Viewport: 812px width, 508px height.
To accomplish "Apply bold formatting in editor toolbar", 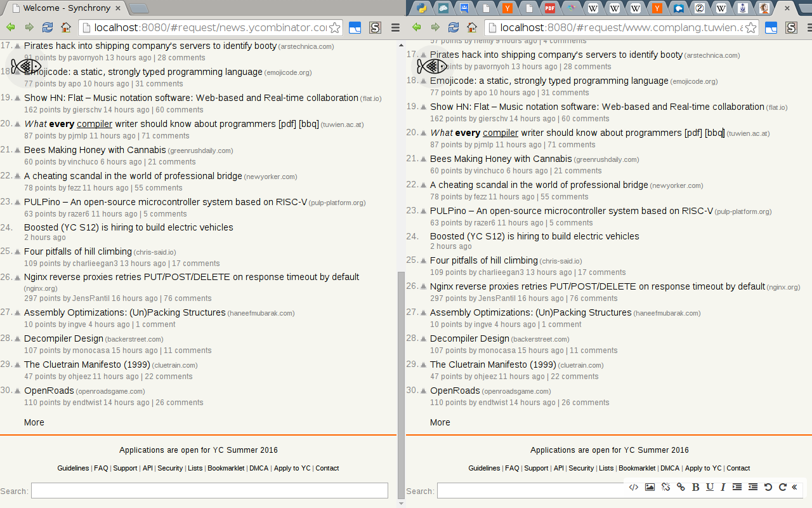I will tap(695, 487).
